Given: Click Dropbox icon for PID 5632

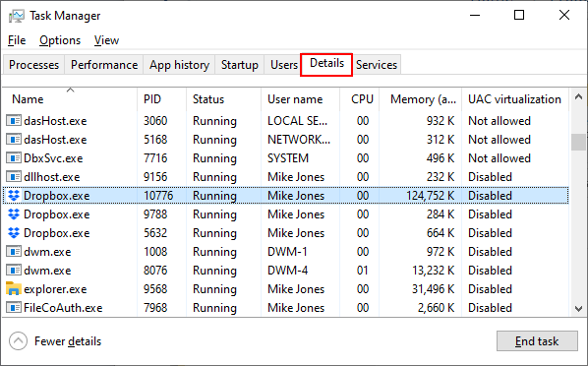Looking at the screenshot, I should [x=14, y=233].
